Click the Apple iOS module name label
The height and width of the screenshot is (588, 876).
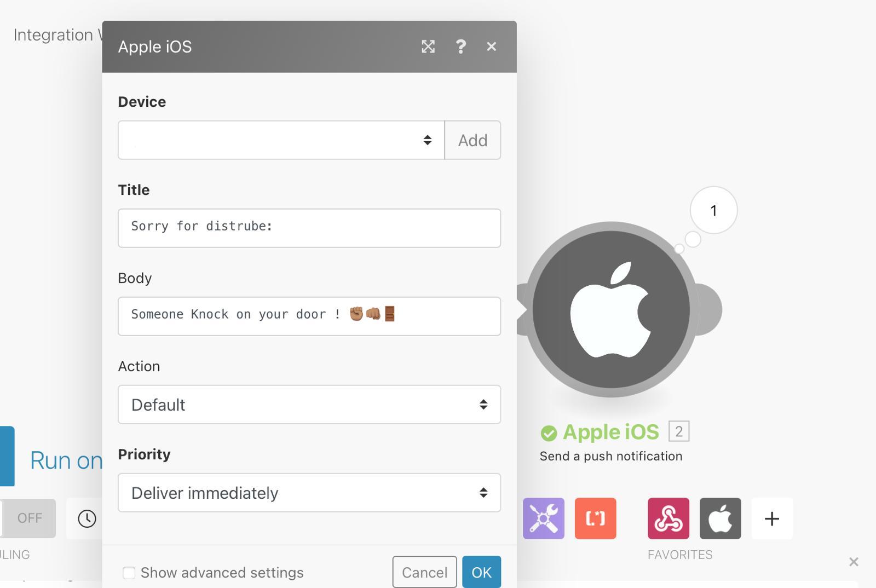click(x=611, y=432)
